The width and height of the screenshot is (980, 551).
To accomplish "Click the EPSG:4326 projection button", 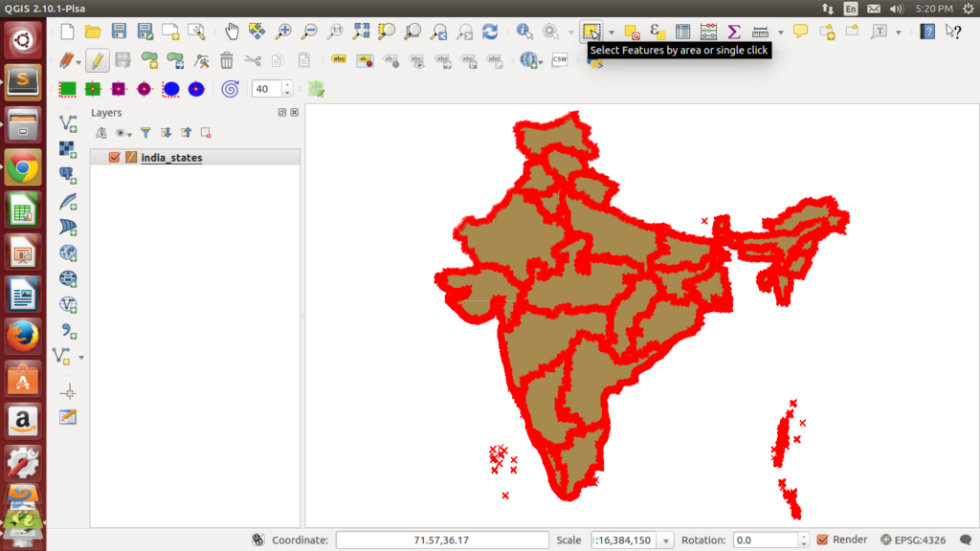I will (917, 539).
